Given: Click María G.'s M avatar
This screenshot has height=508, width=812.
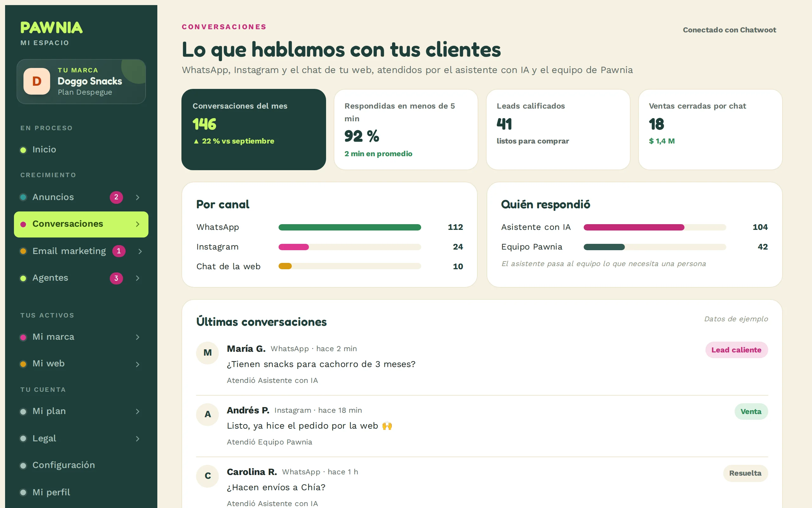Looking at the screenshot, I should point(208,353).
